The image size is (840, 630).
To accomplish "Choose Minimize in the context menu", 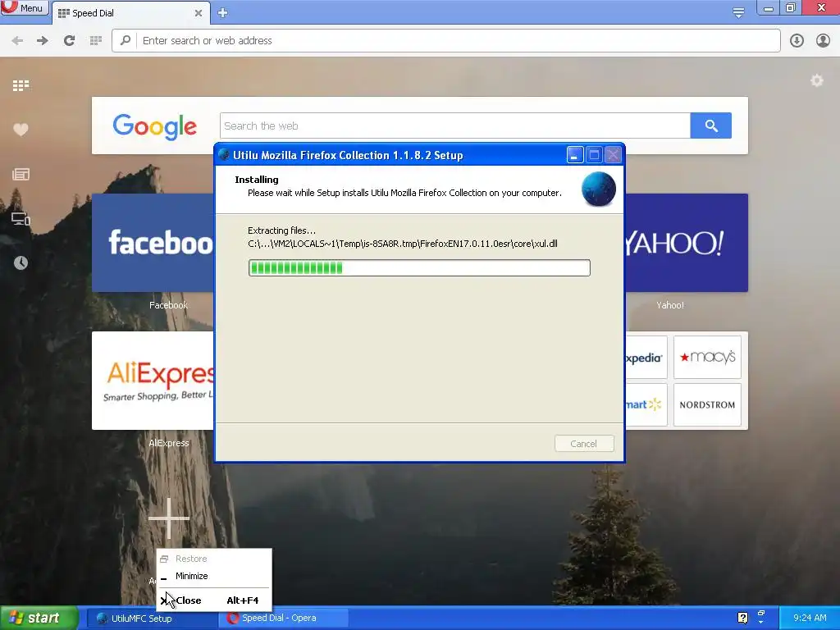I will 214,576.
